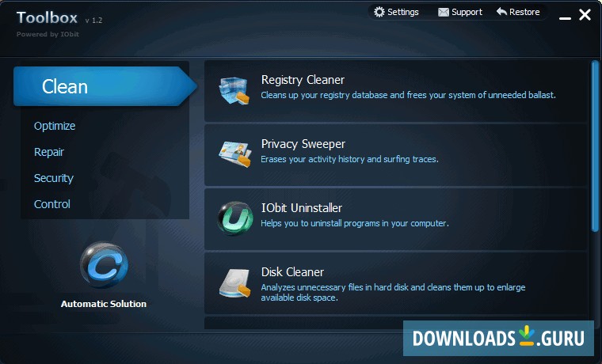Select the Clean category tab
Viewport: 602px width, 364px height.
[105, 86]
